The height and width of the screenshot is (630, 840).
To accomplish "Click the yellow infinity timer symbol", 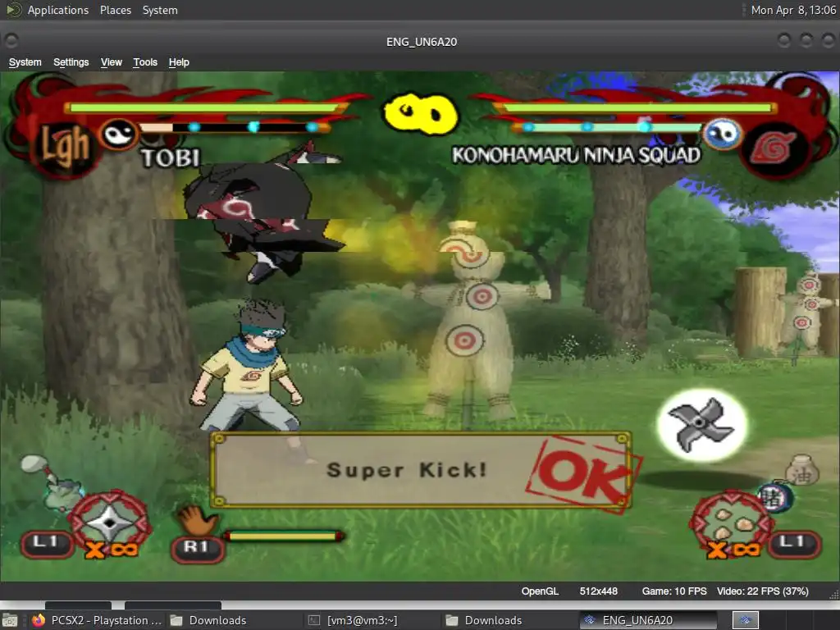I will tap(421, 113).
